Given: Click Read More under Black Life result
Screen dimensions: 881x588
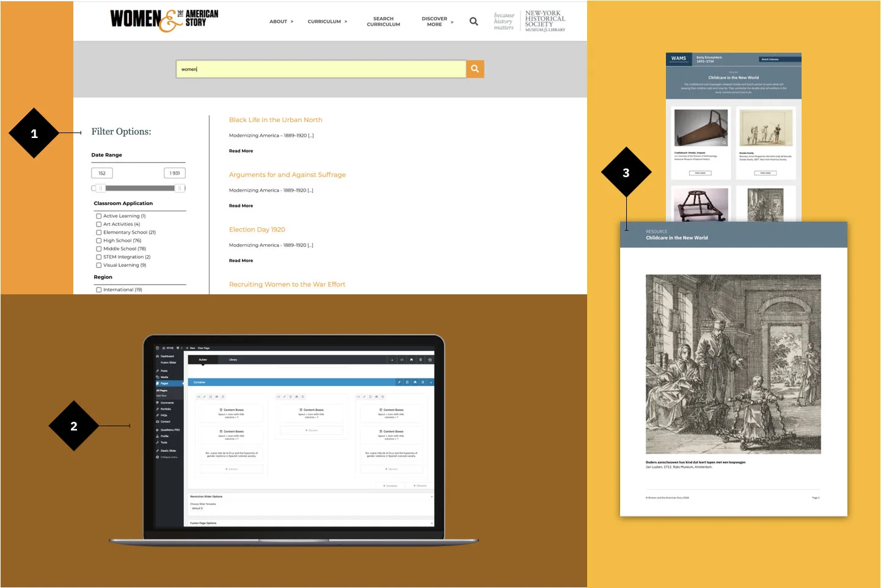Looking at the screenshot, I should (x=241, y=151).
